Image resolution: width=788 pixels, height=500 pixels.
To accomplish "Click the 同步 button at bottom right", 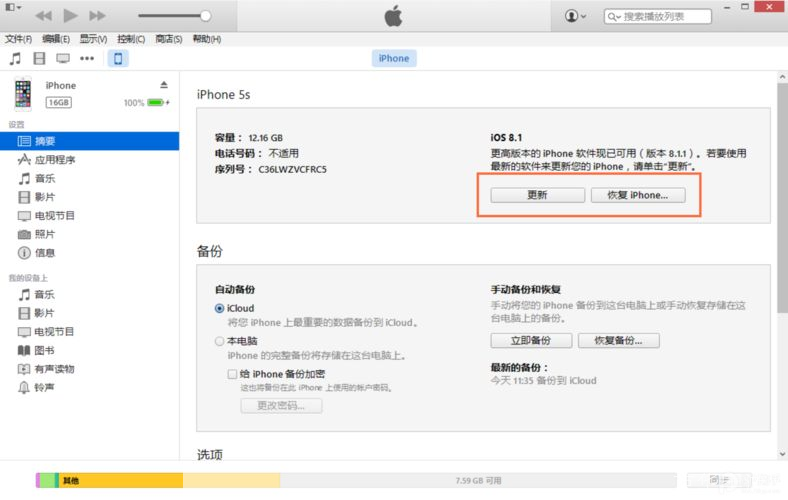I will pos(719,480).
